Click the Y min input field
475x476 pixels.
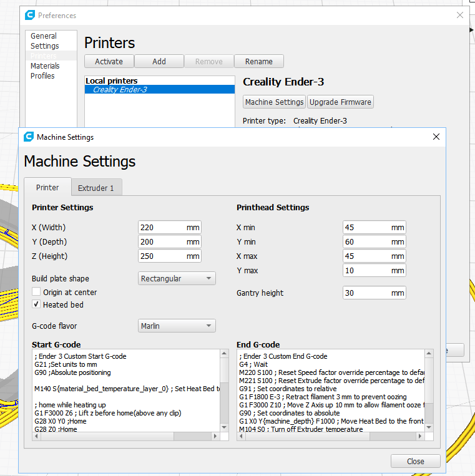pos(375,241)
